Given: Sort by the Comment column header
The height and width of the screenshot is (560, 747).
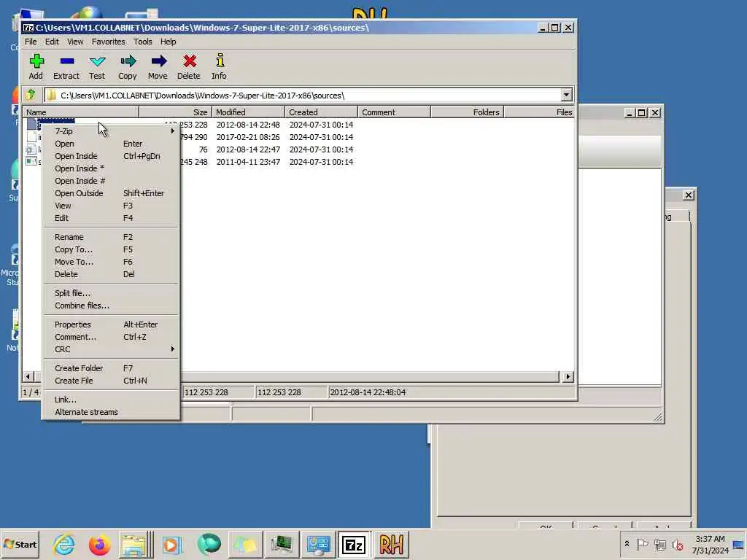Looking at the screenshot, I should (394, 112).
